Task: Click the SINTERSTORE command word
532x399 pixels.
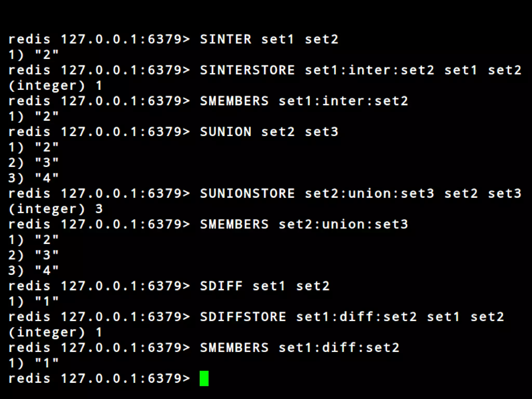Action: tap(247, 70)
